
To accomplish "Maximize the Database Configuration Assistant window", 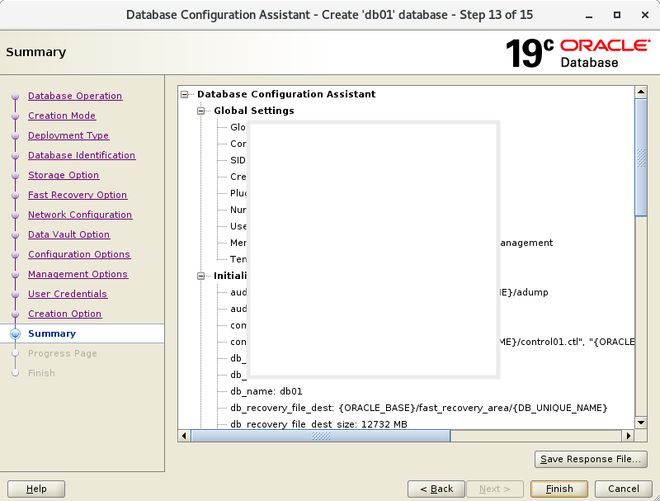I will click(x=617, y=15).
